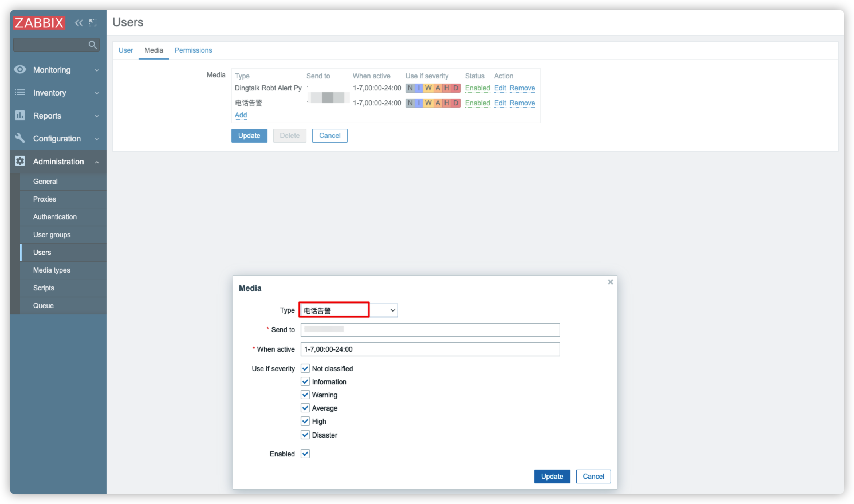Edit the Dingtalk Robt Alert Py media

point(500,88)
